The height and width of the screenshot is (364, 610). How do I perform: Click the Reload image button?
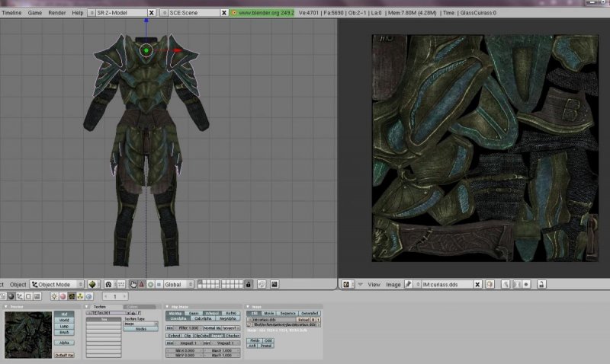tap(303, 320)
